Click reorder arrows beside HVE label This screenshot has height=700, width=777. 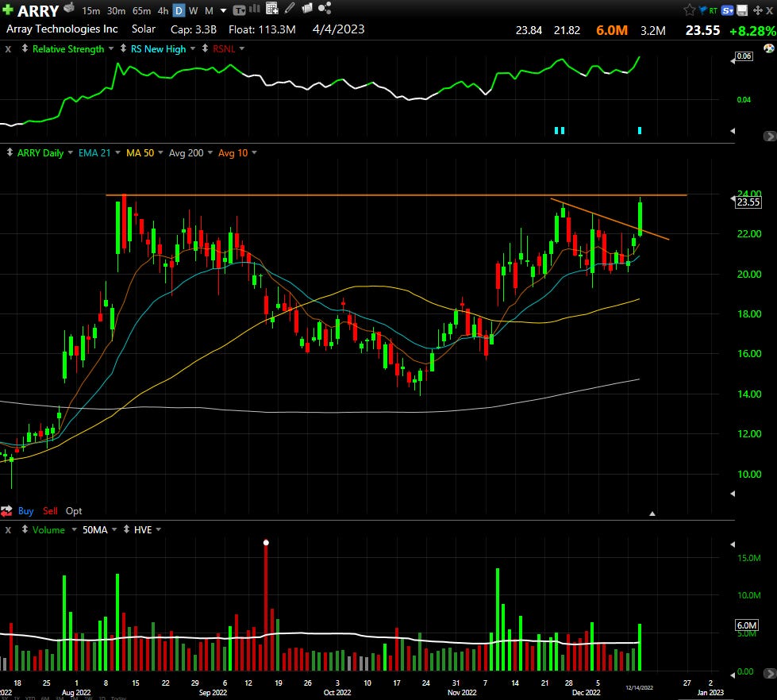tap(126, 529)
